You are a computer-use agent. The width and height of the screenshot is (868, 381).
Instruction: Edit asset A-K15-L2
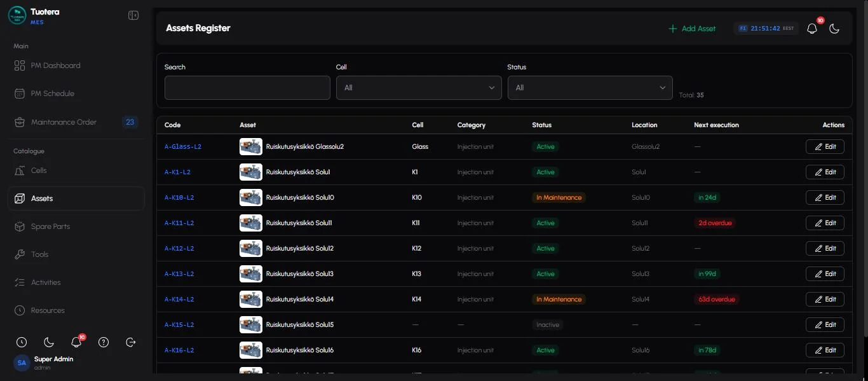[825, 325]
